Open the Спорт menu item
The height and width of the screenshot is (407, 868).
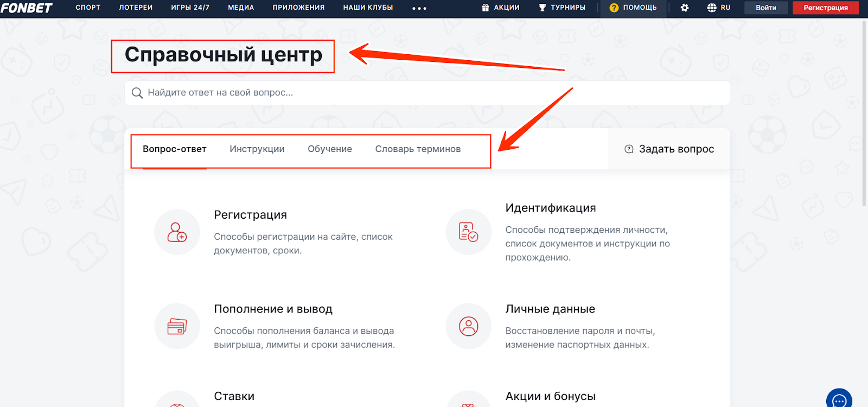pyautogui.click(x=88, y=8)
